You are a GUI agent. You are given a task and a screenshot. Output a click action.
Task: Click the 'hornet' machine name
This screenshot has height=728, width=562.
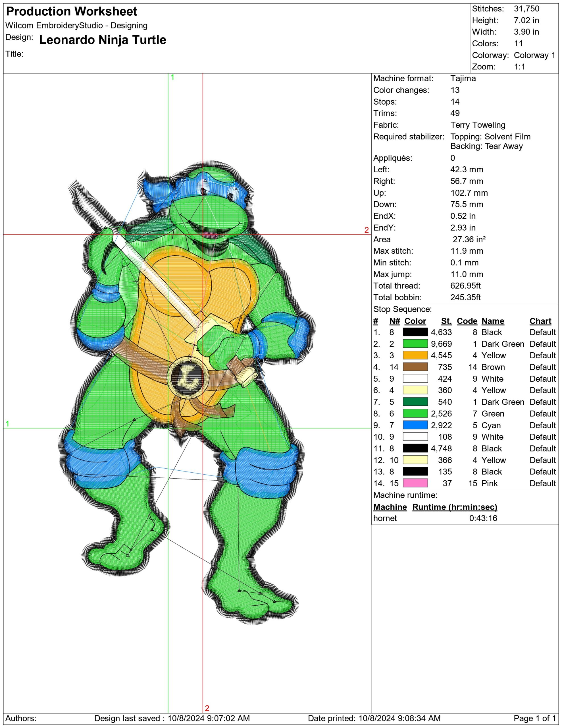pyautogui.click(x=385, y=518)
